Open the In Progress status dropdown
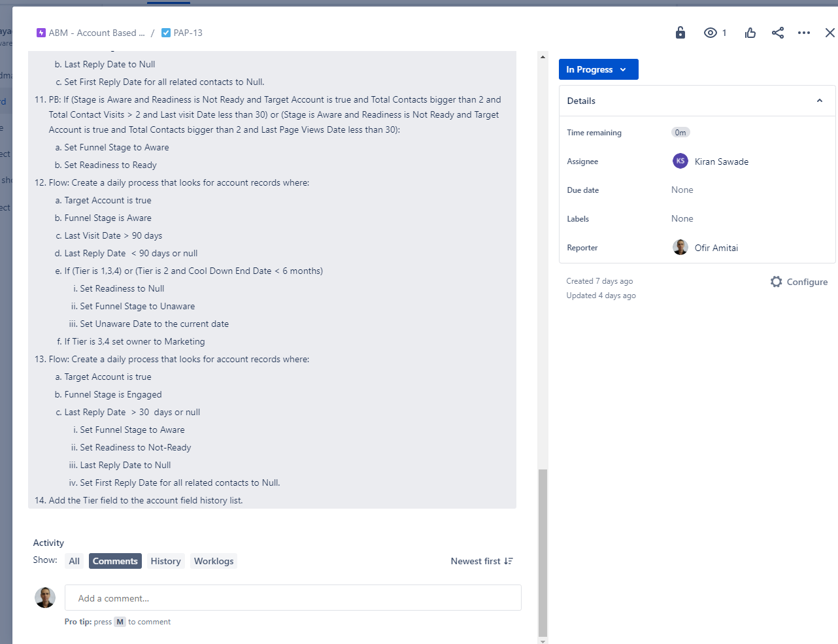 click(597, 69)
